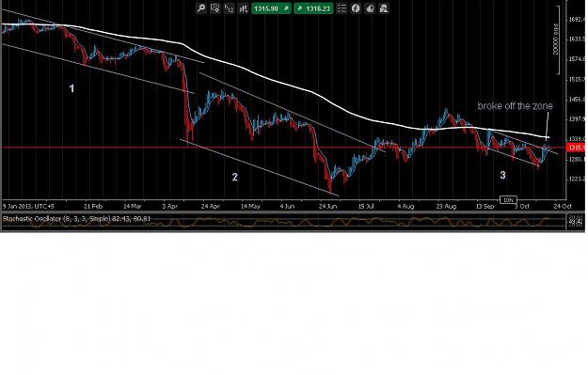The width and height of the screenshot is (588, 375).
Task: Click the red 1315 price tag on axis
Action: tap(577, 148)
